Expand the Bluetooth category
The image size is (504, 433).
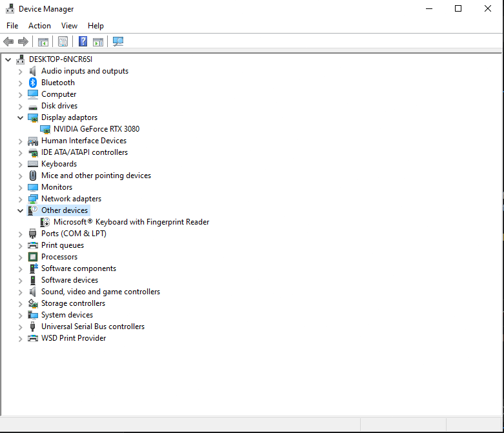pos(20,83)
